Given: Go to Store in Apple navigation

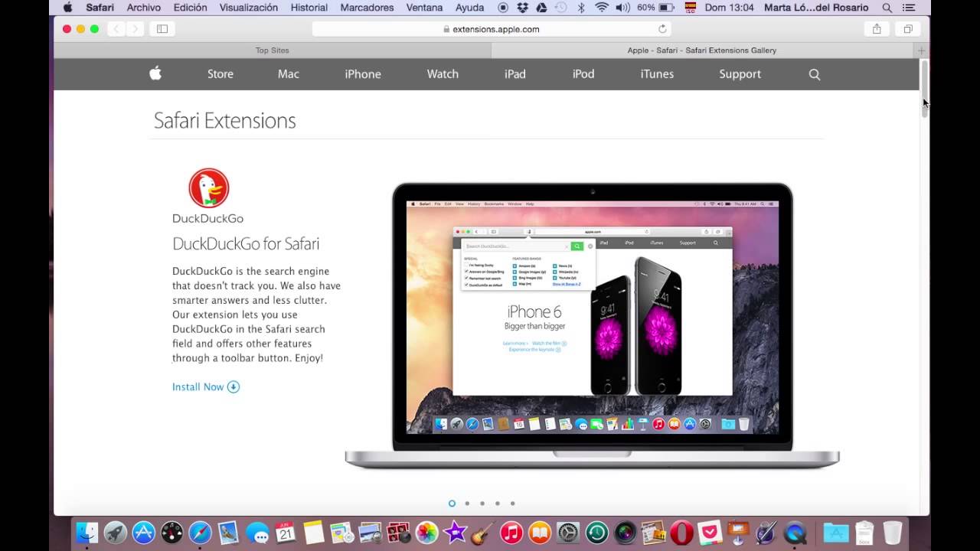Looking at the screenshot, I should pyautogui.click(x=220, y=74).
